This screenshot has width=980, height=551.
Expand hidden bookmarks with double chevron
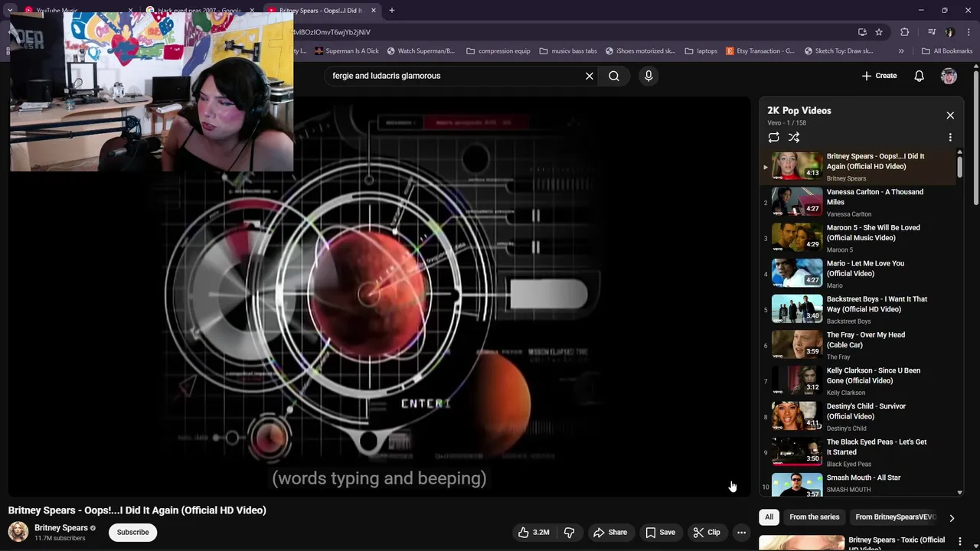click(901, 51)
